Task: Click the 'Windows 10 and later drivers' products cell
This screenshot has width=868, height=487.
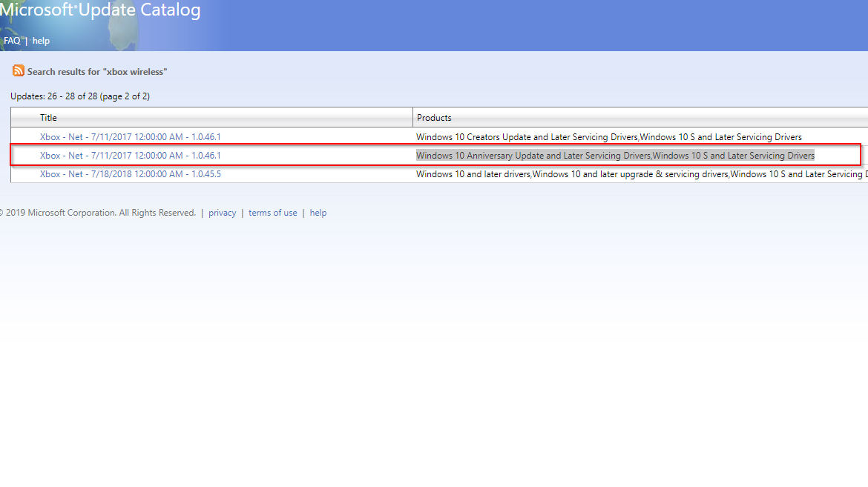Action: (642, 173)
